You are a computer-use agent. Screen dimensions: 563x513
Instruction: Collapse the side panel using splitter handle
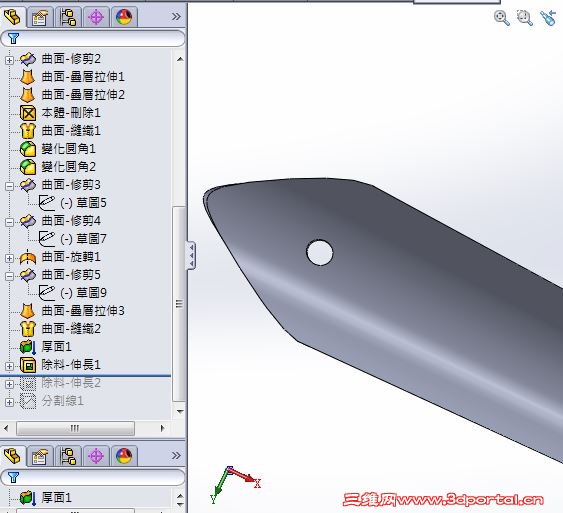pyautogui.click(x=191, y=256)
